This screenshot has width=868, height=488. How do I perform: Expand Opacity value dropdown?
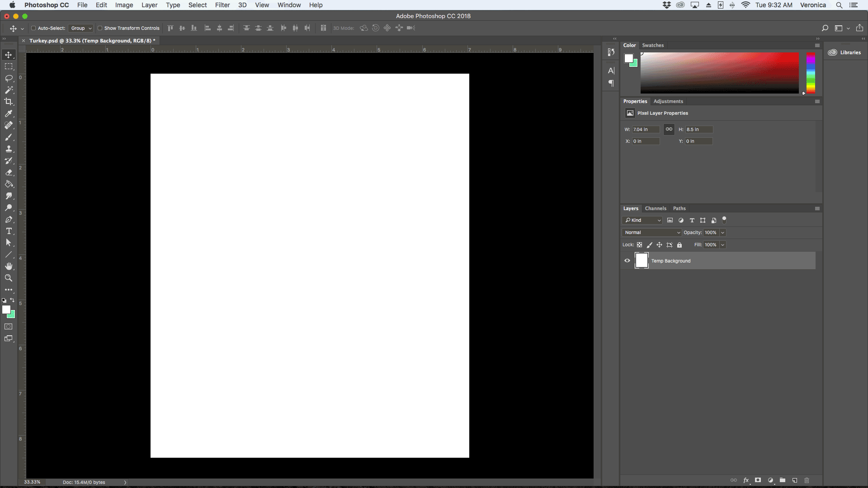[x=723, y=232]
